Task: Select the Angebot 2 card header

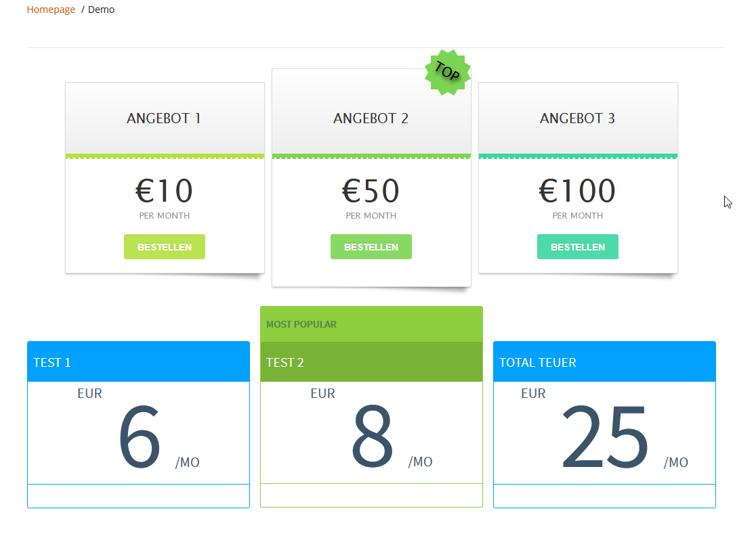Action: click(371, 118)
